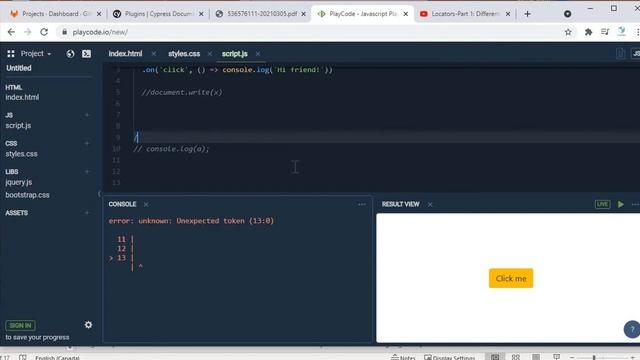The height and width of the screenshot is (360, 640).
Task: Switch to Projects Dashboard GitLab tab
Action: pos(56,14)
